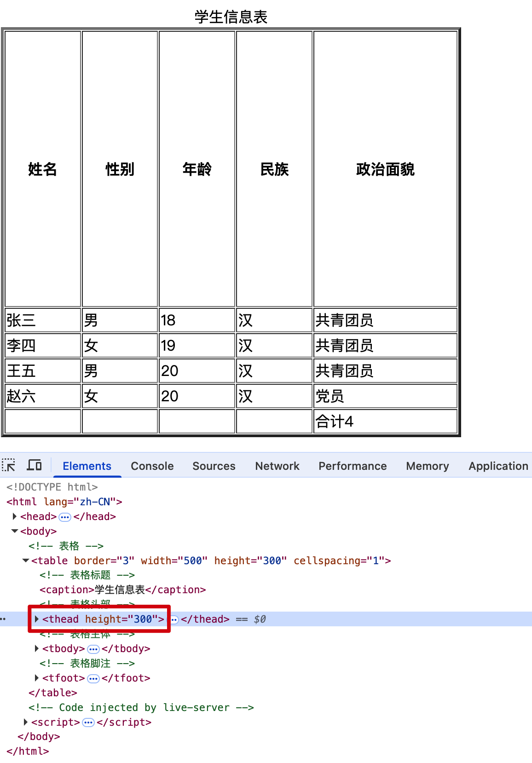Expand the tfoot element node
This screenshot has height=763, width=532.
[x=37, y=678]
